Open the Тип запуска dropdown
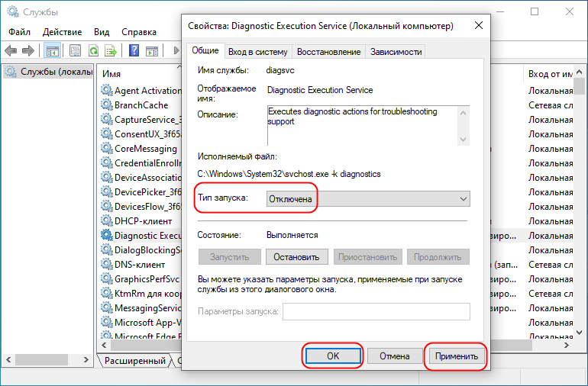Viewport: 588px width, 386px height. coord(368,199)
